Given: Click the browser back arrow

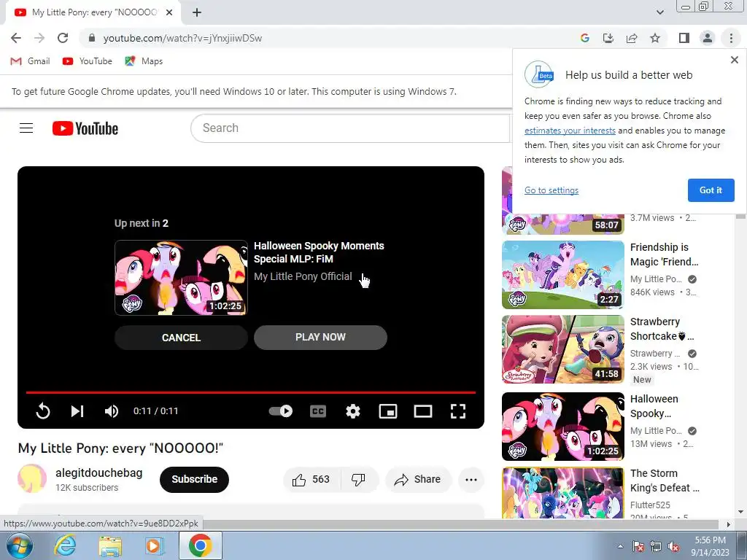Looking at the screenshot, I should pyautogui.click(x=16, y=38).
